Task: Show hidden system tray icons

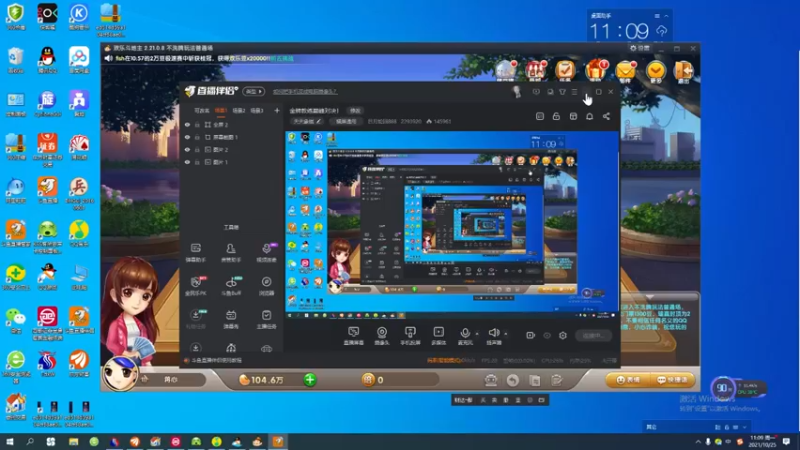Action: click(698, 441)
